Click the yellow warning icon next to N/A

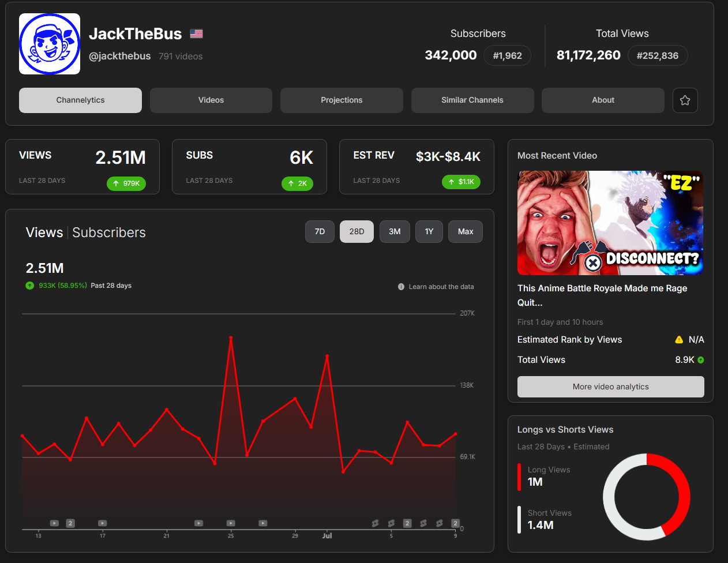click(679, 340)
